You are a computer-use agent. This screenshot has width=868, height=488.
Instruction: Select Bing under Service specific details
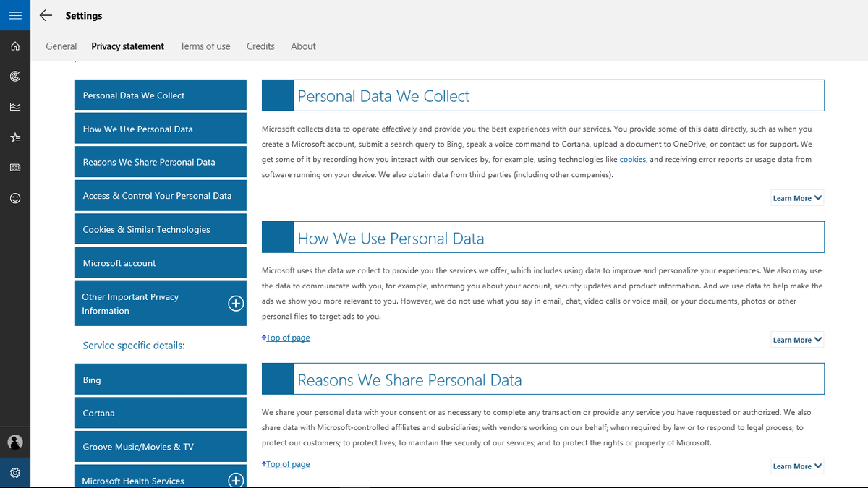[160, 379]
